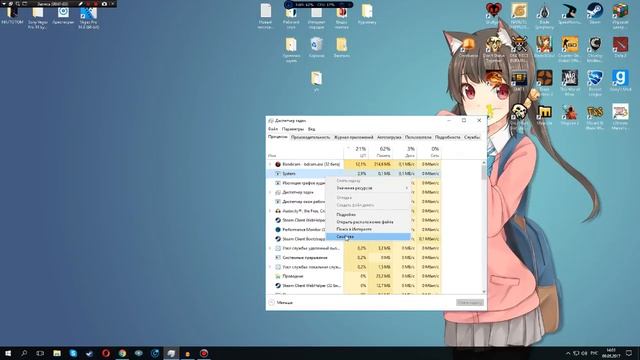Screen dimensions: 640x360
Task: Click the Снять задачу button
Action: click(x=470, y=302)
